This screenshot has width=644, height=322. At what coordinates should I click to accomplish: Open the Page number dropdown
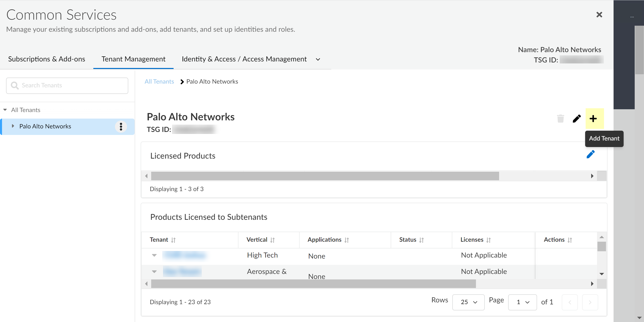pos(522,302)
